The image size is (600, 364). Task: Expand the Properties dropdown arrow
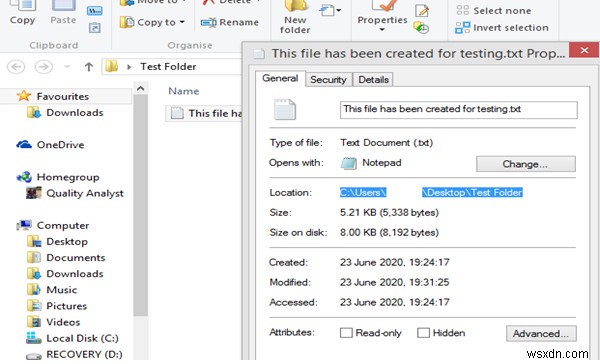(x=382, y=29)
